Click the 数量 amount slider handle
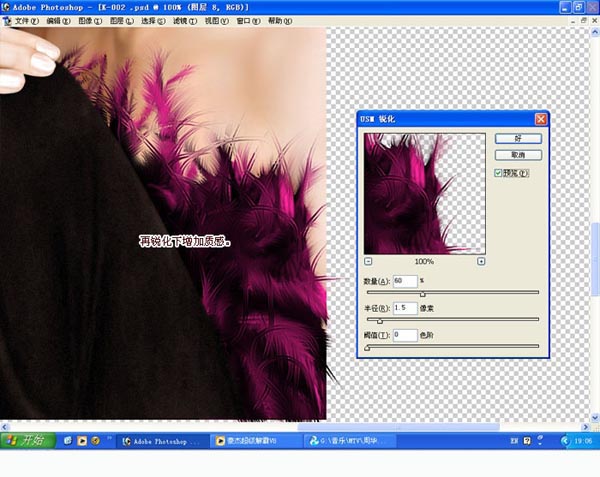600x477 pixels. tap(422, 294)
